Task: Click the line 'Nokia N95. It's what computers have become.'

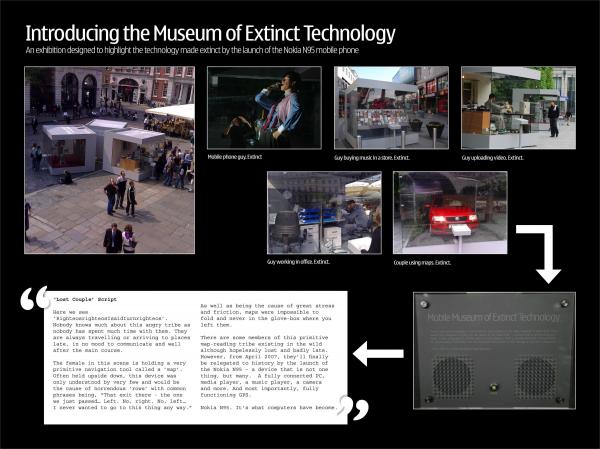Action: tap(268, 408)
